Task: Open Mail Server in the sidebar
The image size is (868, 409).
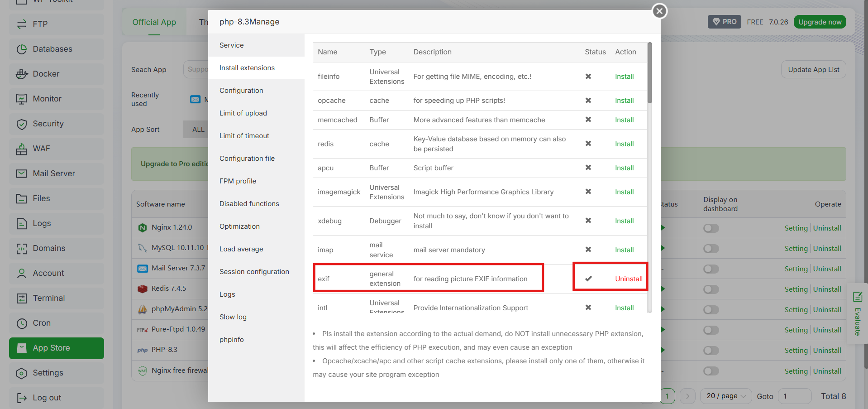Action: click(57, 173)
